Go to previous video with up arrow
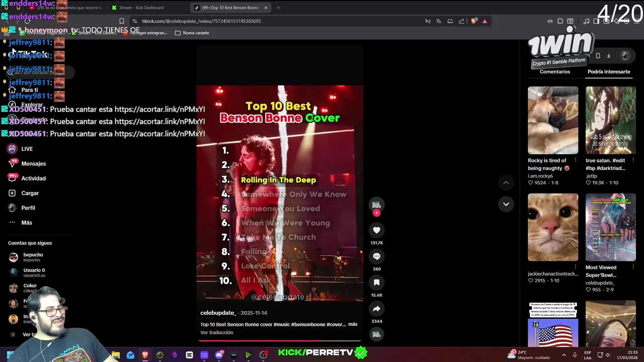 pos(506,183)
